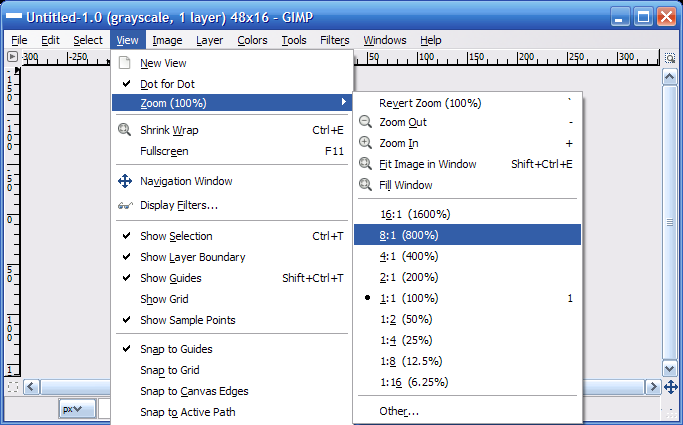Open the File menu

(x=19, y=40)
